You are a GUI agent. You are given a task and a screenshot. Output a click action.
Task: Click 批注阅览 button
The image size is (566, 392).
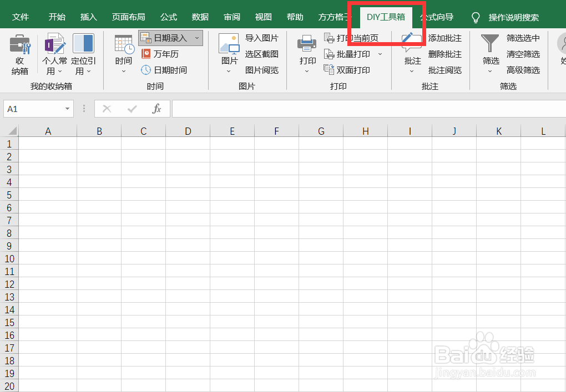(x=444, y=70)
